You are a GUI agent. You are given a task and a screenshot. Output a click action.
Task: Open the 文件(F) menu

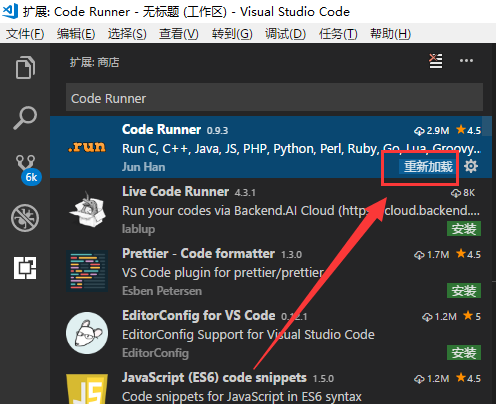coord(25,34)
